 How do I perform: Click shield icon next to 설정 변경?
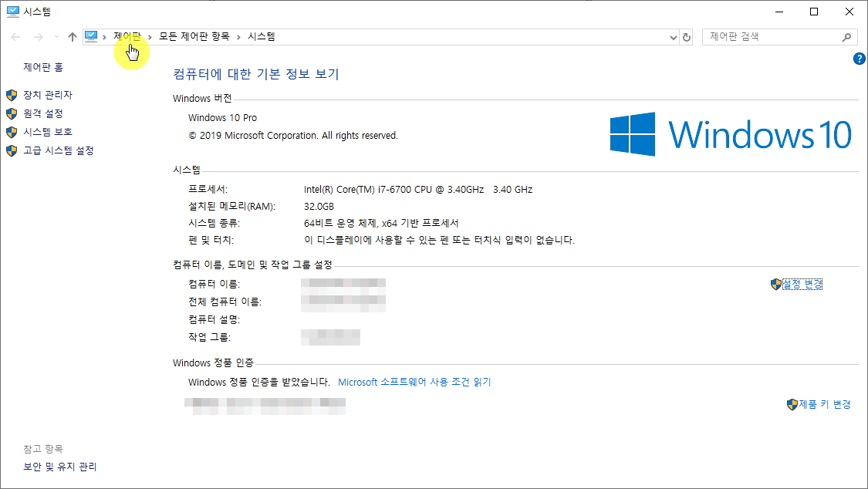point(776,285)
